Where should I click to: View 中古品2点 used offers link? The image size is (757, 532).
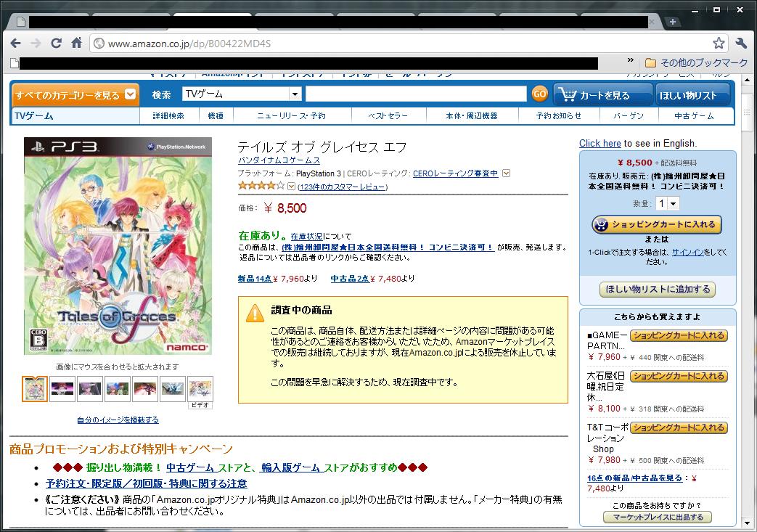[350, 279]
